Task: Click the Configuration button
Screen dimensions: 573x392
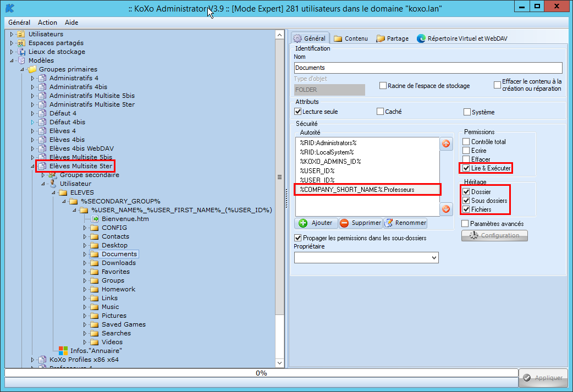Action: pos(494,235)
